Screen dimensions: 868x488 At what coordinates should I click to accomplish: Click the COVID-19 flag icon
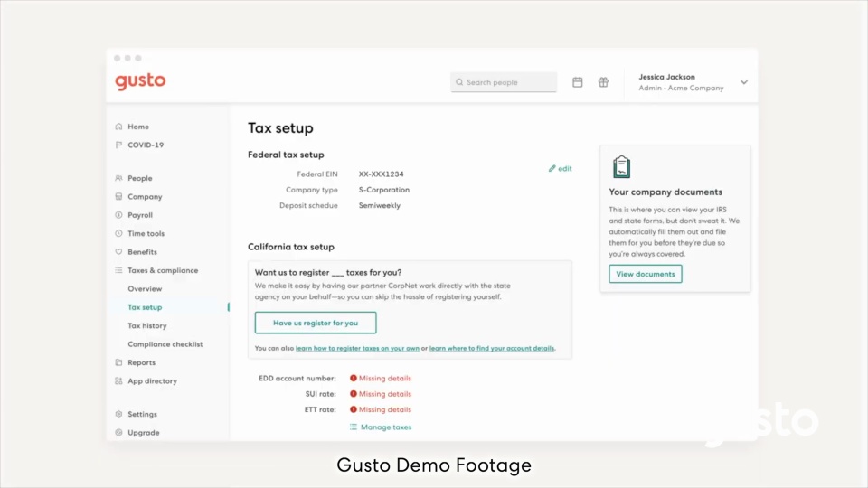118,145
